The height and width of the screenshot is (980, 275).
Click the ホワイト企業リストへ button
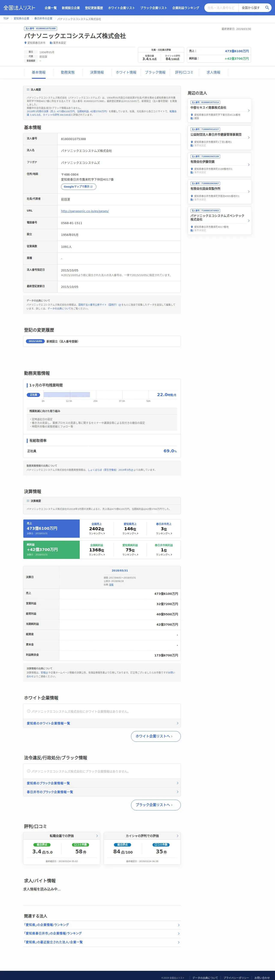pyautogui.click(x=156, y=736)
